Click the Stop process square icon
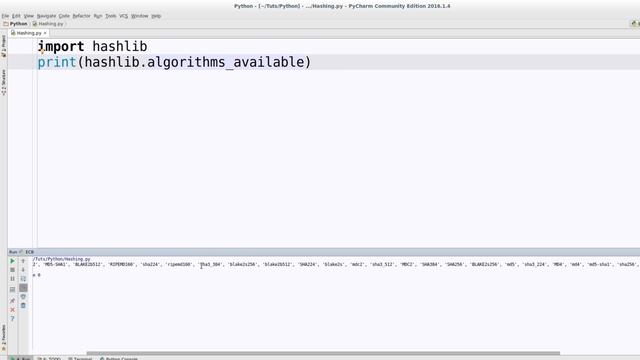The height and width of the screenshot is (360, 640). (12, 270)
